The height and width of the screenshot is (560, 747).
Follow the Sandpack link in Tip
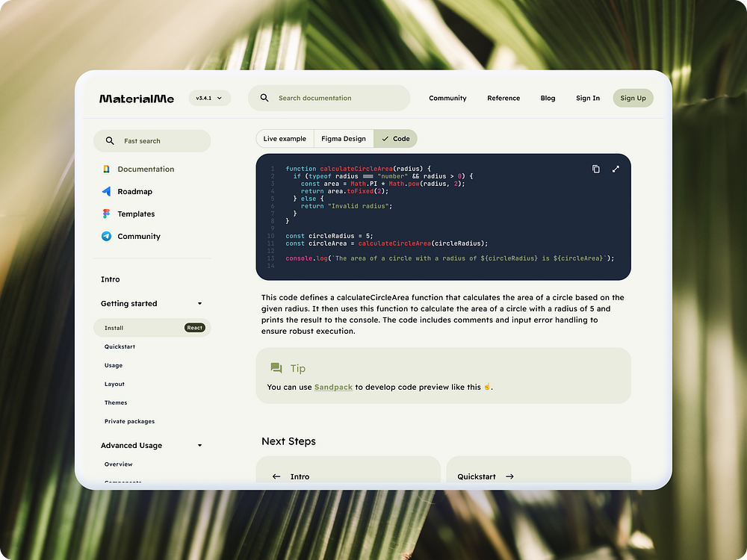[x=333, y=387]
